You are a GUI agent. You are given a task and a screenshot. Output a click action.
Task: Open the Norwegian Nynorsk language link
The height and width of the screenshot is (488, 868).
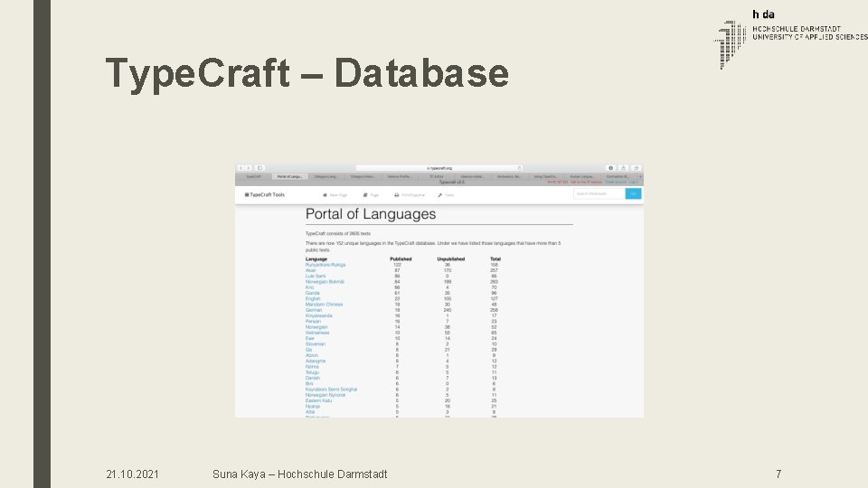pyautogui.click(x=325, y=395)
